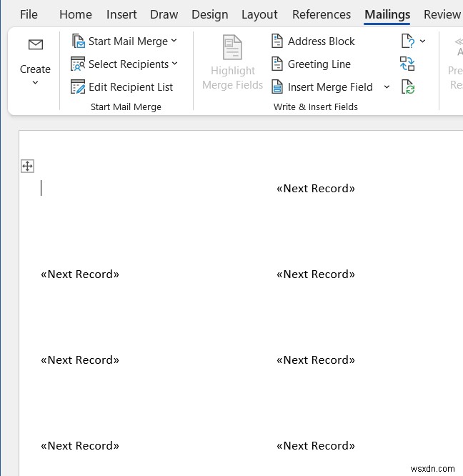Expand the Start Mail Merge dropdown arrow
Screen dimensions: 463x476
pyautogui.click(x=174, y=40)
